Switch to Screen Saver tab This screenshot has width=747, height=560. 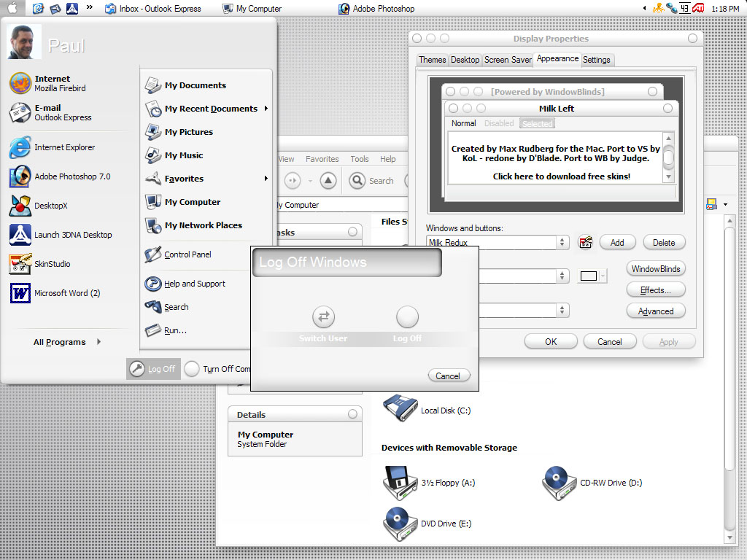508,60
